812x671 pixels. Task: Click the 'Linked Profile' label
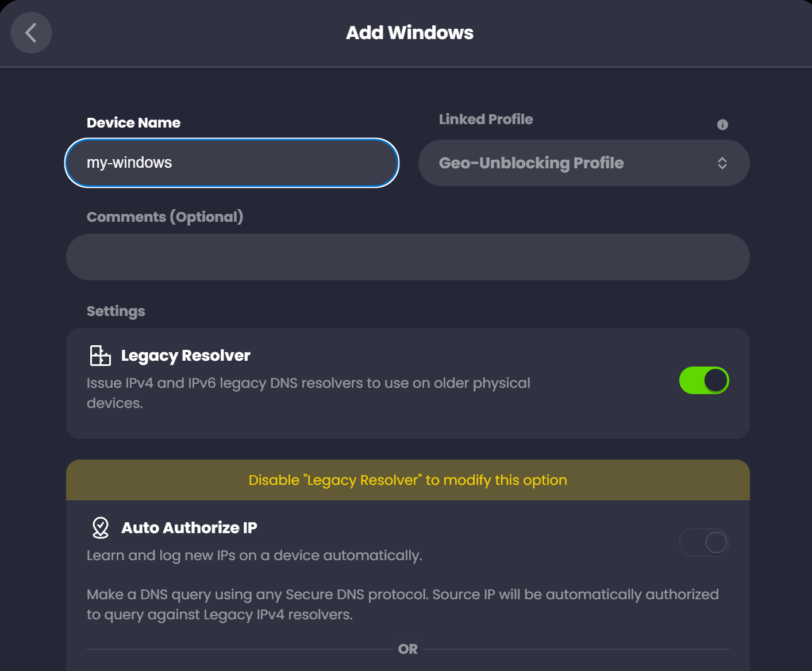pyautogui.click(x=486, y=119)
